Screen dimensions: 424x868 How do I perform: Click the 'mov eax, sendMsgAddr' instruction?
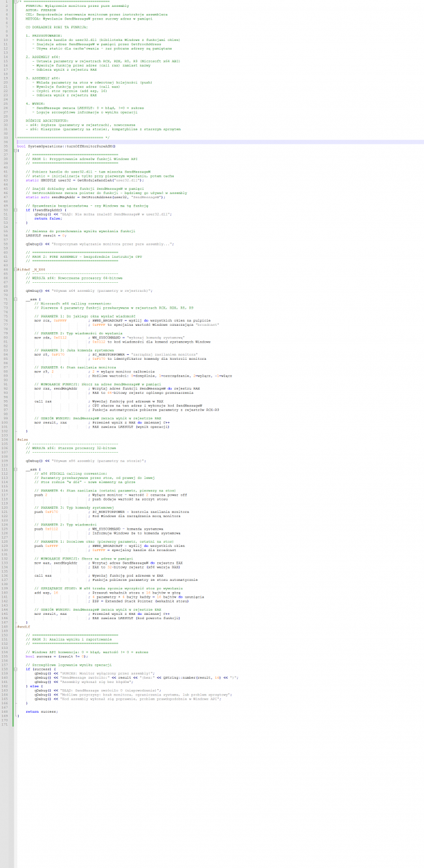[56, 563]
